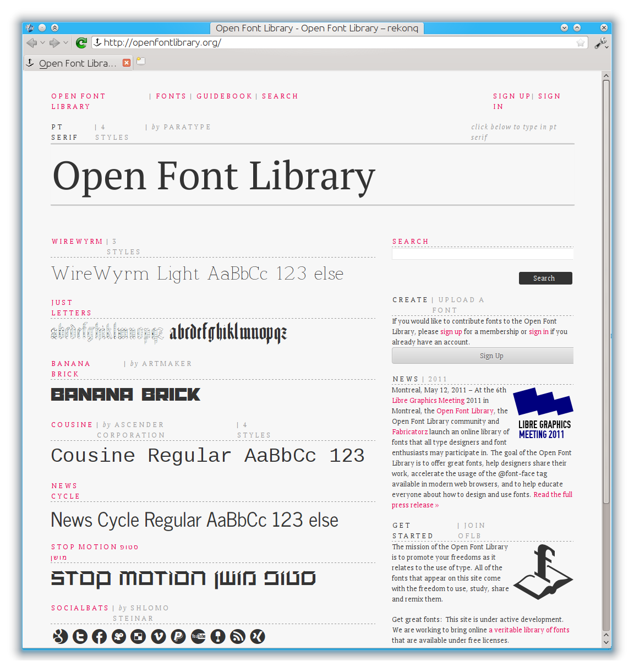Open the COUSINE font link

click(x=72, y=425)
